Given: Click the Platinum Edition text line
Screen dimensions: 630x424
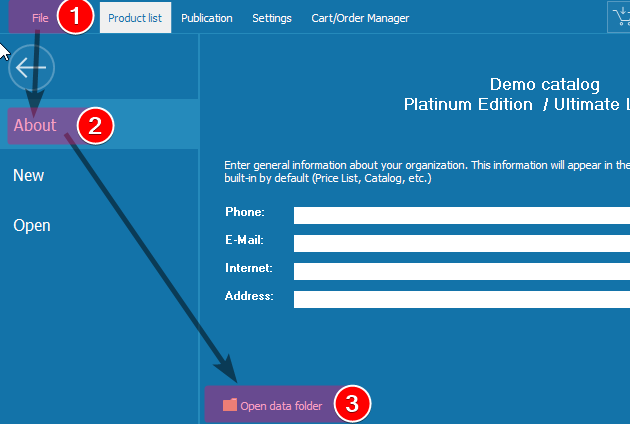Looking at the screenshot, I should coord(517,104).
